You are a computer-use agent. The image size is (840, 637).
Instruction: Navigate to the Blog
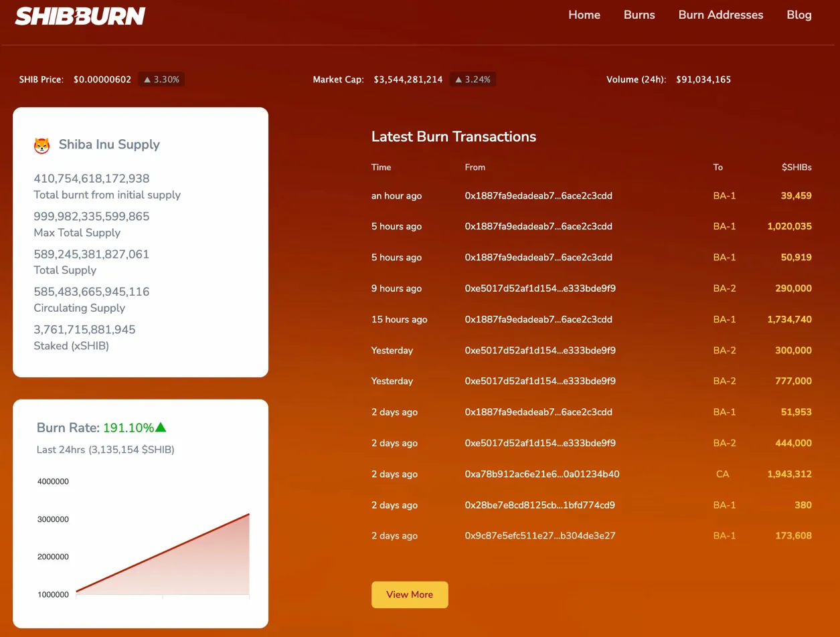(799, 15)
